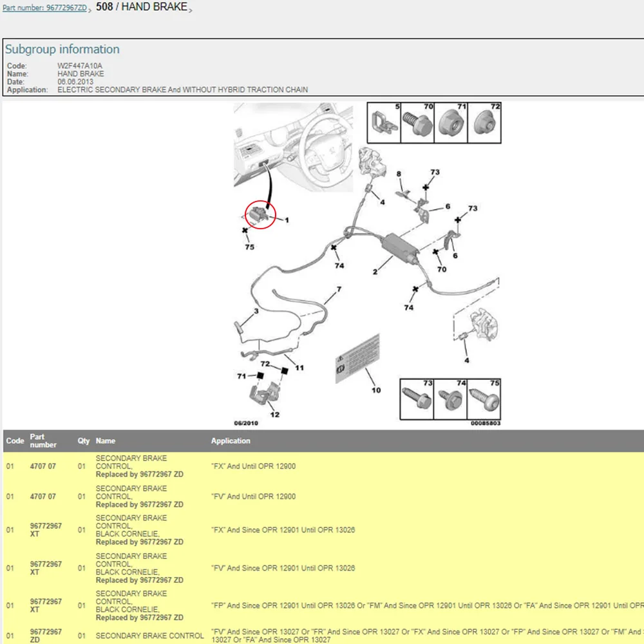Select the self-tapping screw 75 inset box
The height and width of the screenshot is (644, 644).
pos(484,399)
